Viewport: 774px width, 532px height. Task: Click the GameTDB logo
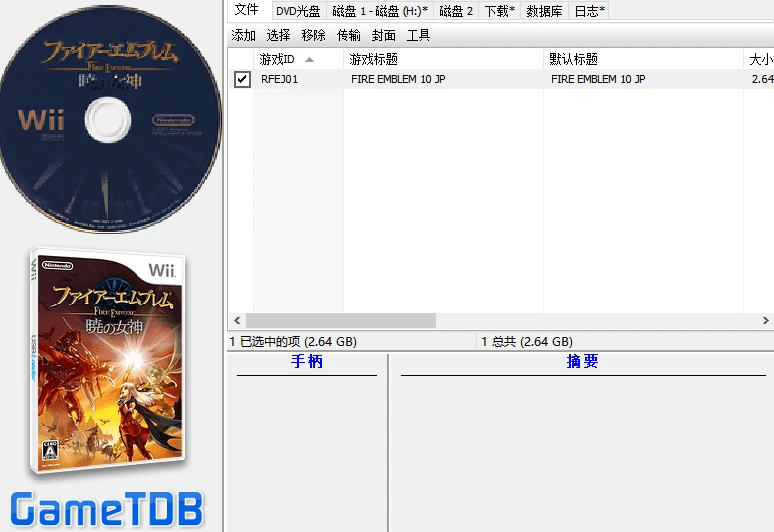coord(107,509)
